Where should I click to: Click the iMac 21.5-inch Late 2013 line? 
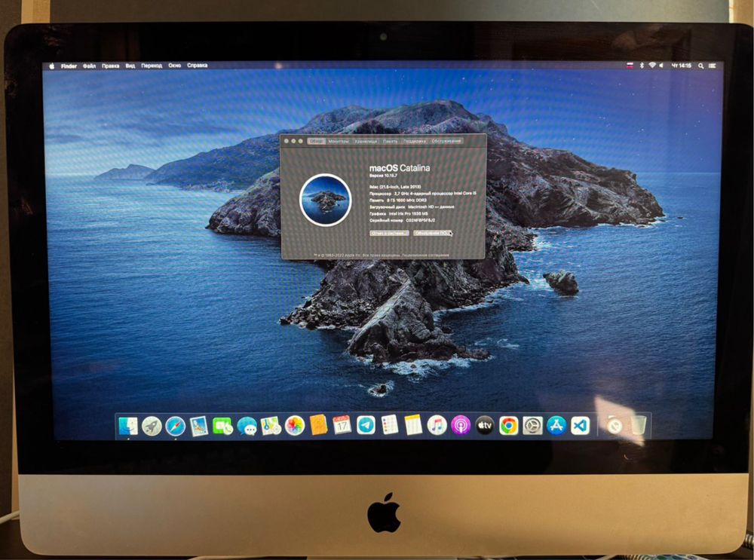tap(395, 186)
